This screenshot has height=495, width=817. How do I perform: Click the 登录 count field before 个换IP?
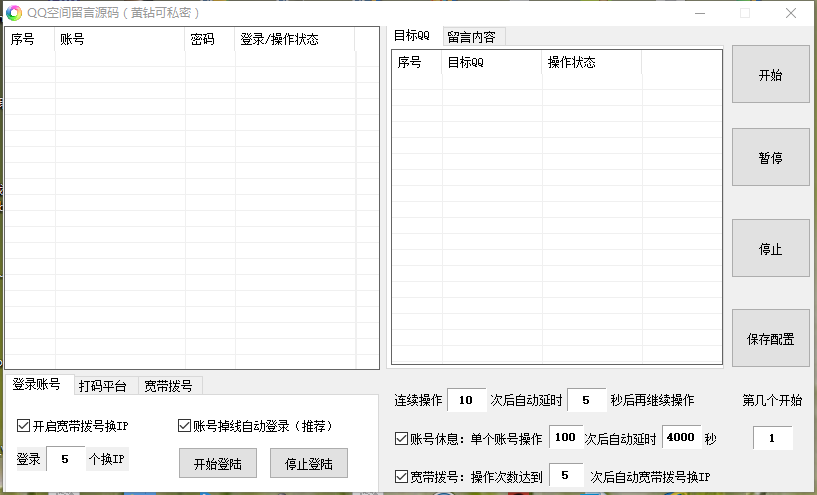point(66,459)
